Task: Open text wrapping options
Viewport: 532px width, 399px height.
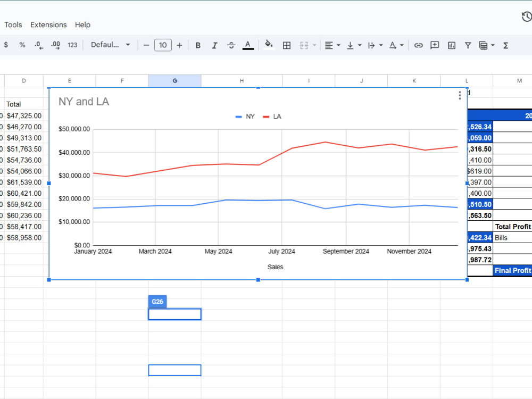Action: coord(375,45)
